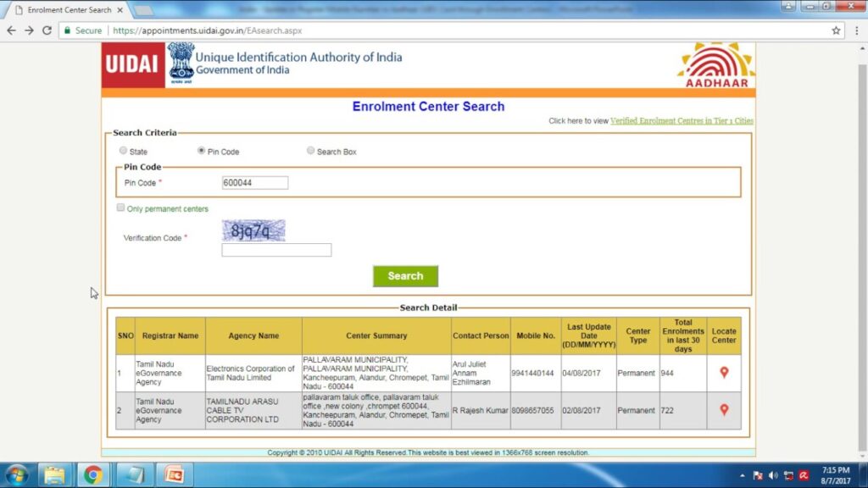The width and height of the screenshot is (868, 488).
Task: Click last update date 02/08/2017
Action: click(x=581, y=411)
